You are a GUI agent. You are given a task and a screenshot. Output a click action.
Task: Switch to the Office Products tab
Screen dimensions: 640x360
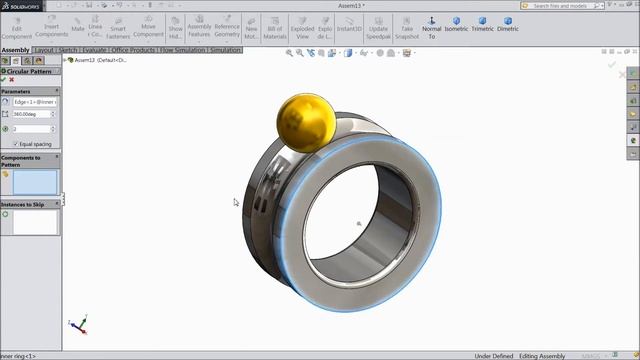coord(133,50)
